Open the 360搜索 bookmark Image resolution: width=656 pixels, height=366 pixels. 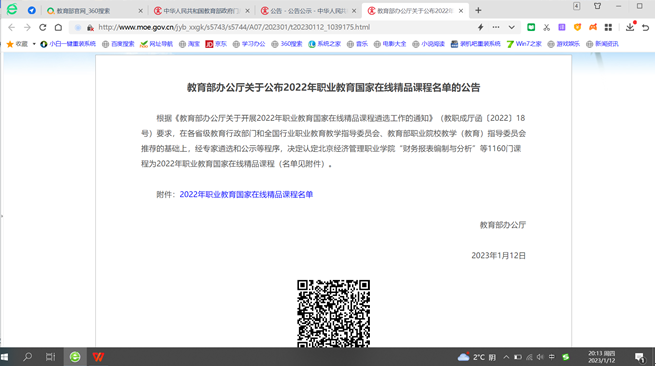[287, 44]
